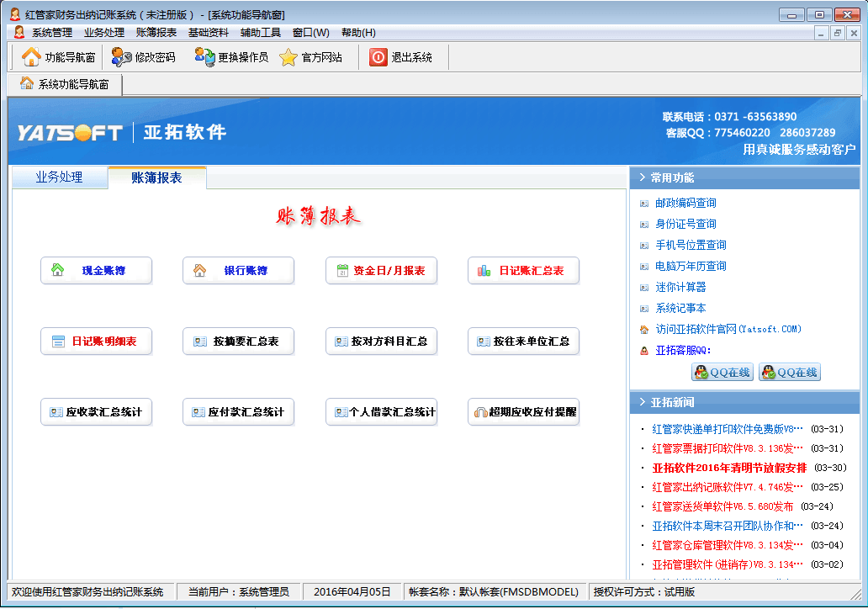
Task: Click the first QQ在线 button
Action: tap(722, 373)
